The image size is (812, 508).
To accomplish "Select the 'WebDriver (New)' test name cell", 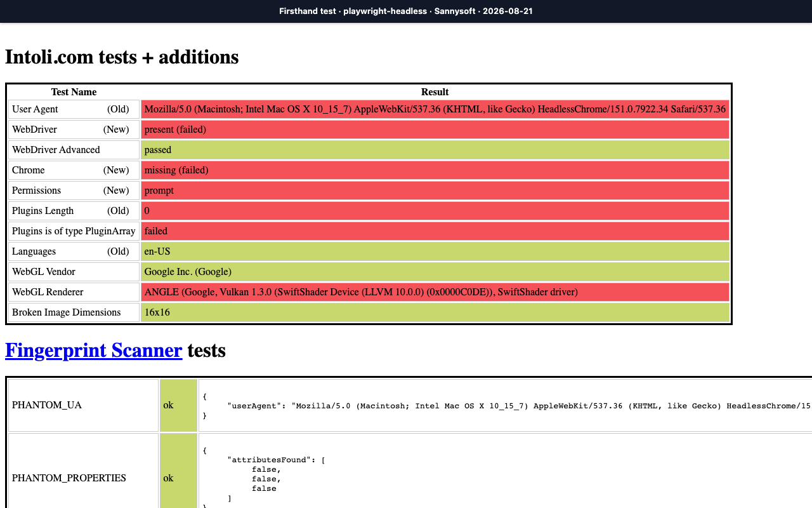I will [x=74, y=130].
